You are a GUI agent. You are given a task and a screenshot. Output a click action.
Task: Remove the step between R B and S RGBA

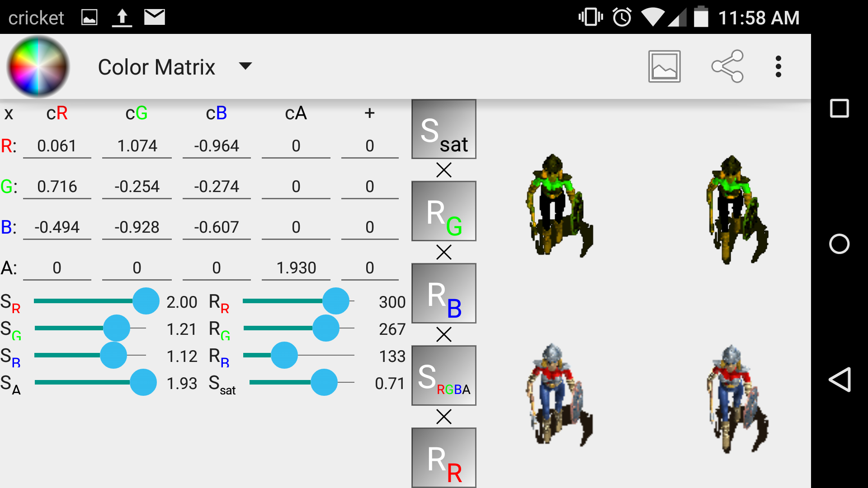[x=444, y=335]
